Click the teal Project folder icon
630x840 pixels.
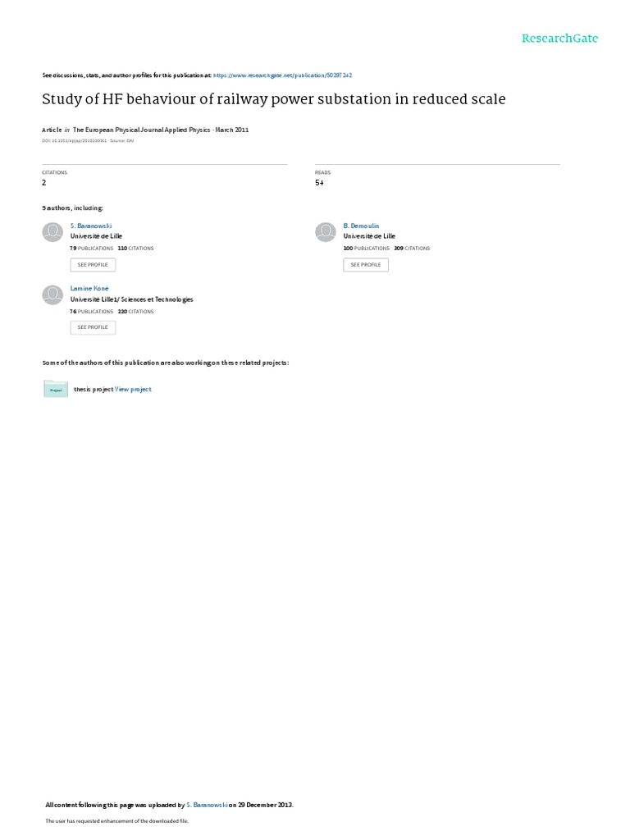pyautogui.click(x=56, y=389)
